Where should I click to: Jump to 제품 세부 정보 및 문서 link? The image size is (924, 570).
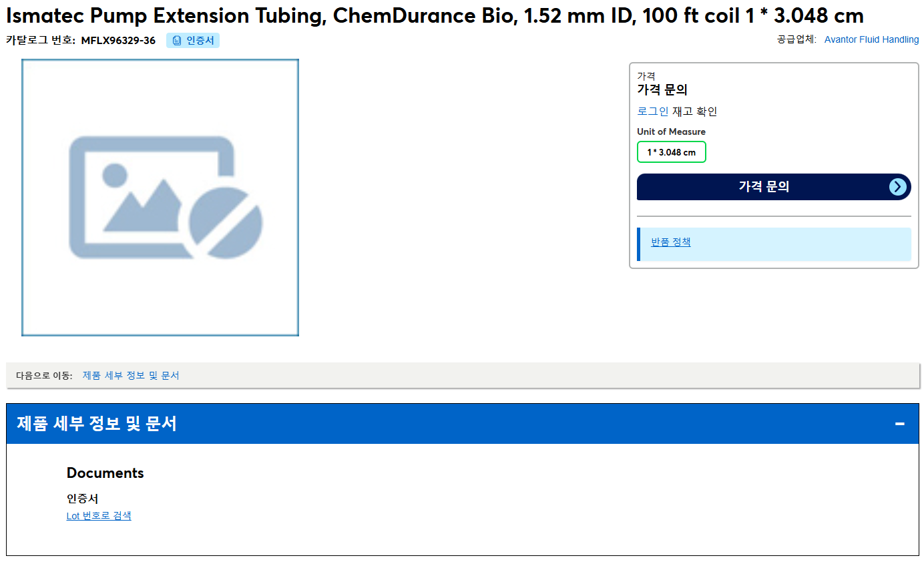(x=131, y=375)
